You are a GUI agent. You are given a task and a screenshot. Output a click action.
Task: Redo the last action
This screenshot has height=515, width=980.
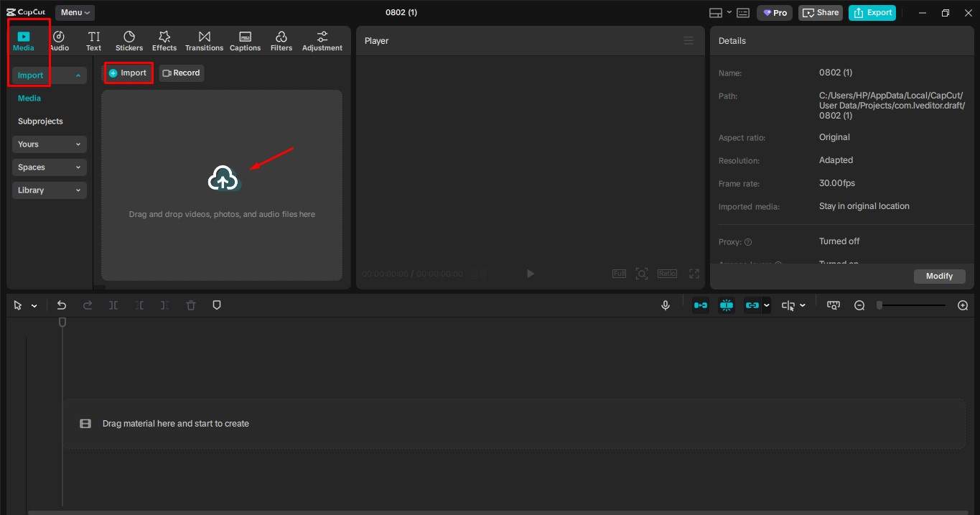tap(88, 305)
